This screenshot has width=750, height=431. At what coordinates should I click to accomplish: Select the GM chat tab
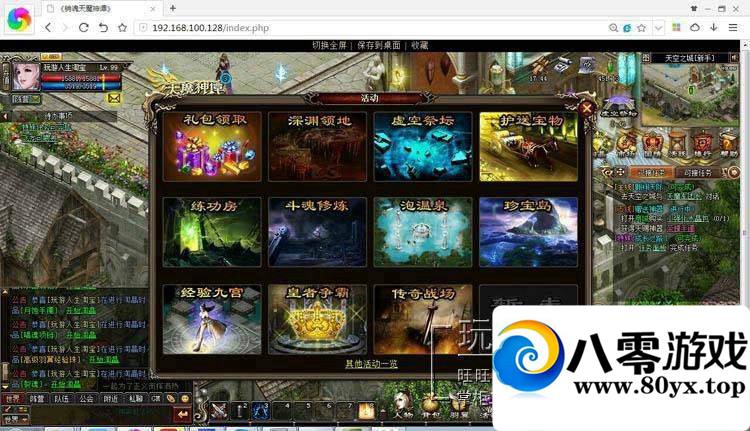(x=156, y=398)
